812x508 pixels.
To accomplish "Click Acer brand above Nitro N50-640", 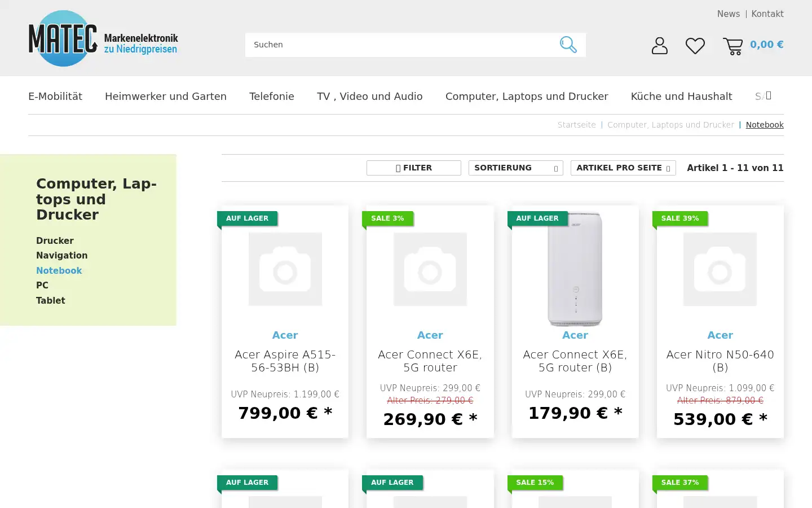I will click(x=720, y=335).
